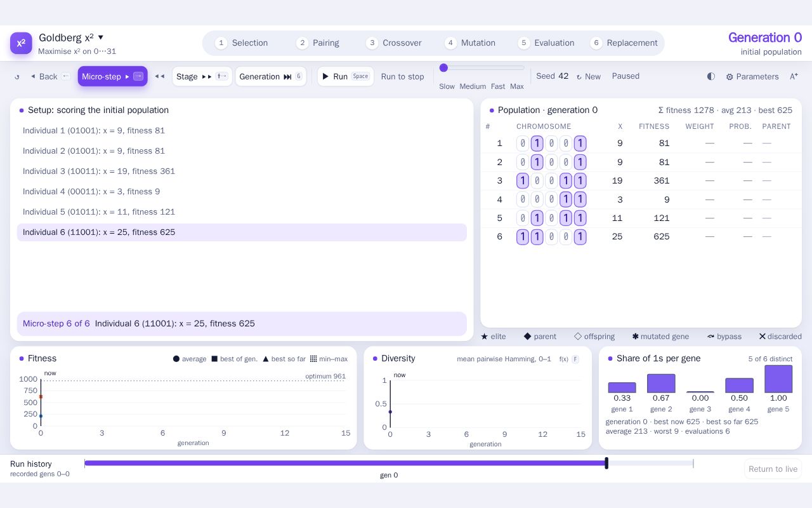Set speed to Medium
812x508 pixels.
click(473, 86)
